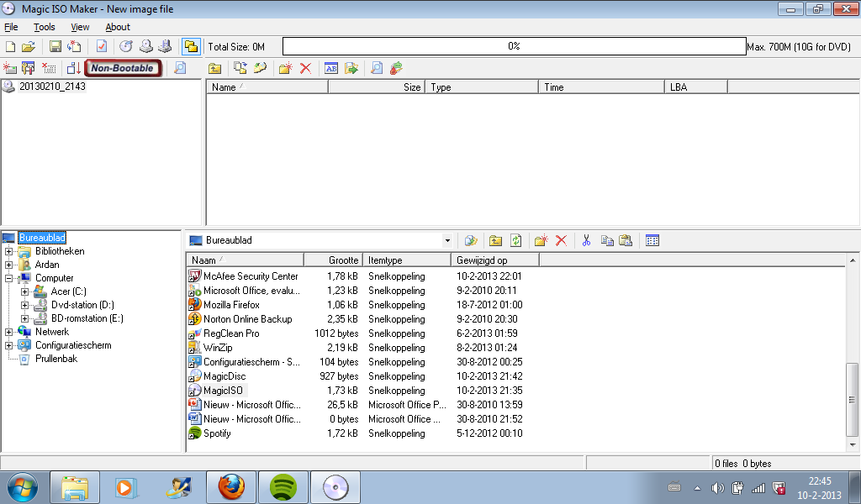861x504 pixels.
Task: Click the scissors cut icon
Action: [x=586, y=240]
